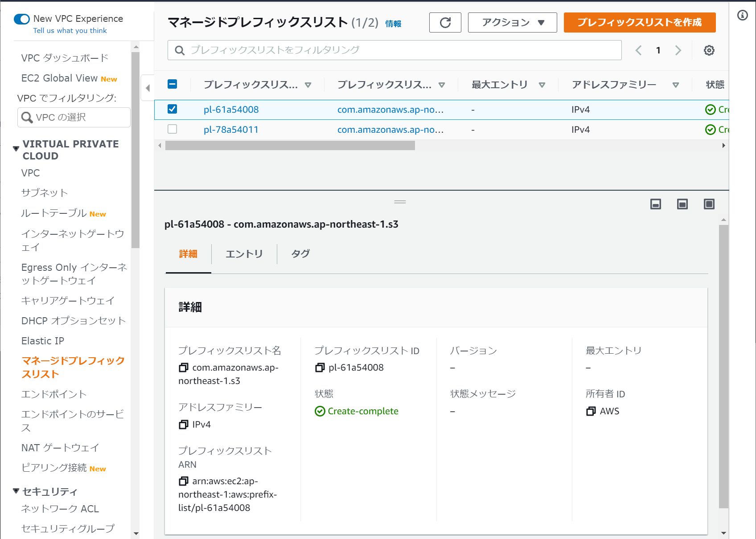
Task: Switch to the タグ tab
Action: coord(300,254)
